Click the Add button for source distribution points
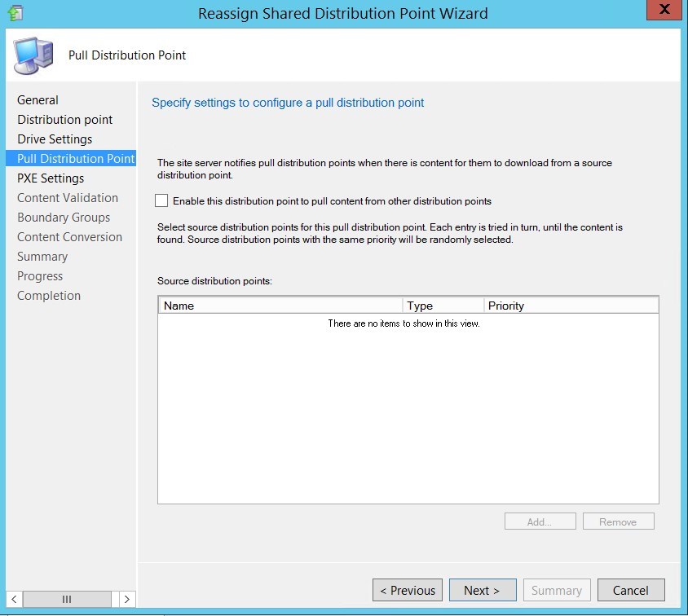This screenshot has height=616, width=688. 540,521
